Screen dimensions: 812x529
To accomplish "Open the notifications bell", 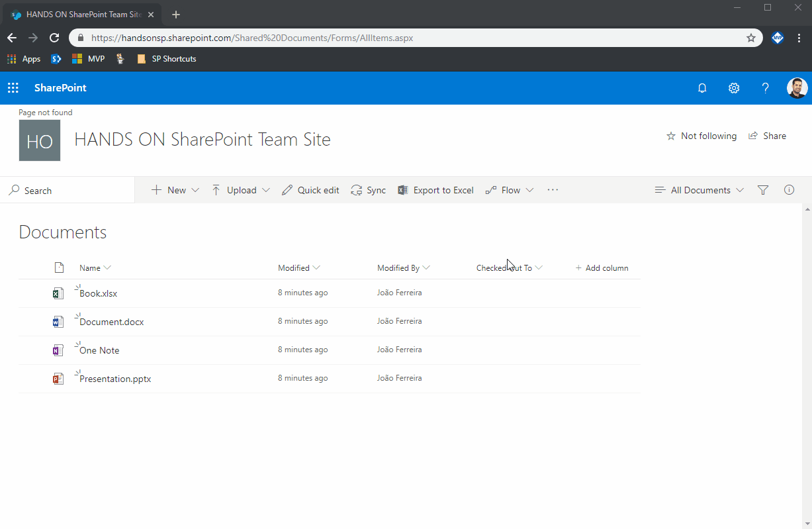I will pos(702,88).
